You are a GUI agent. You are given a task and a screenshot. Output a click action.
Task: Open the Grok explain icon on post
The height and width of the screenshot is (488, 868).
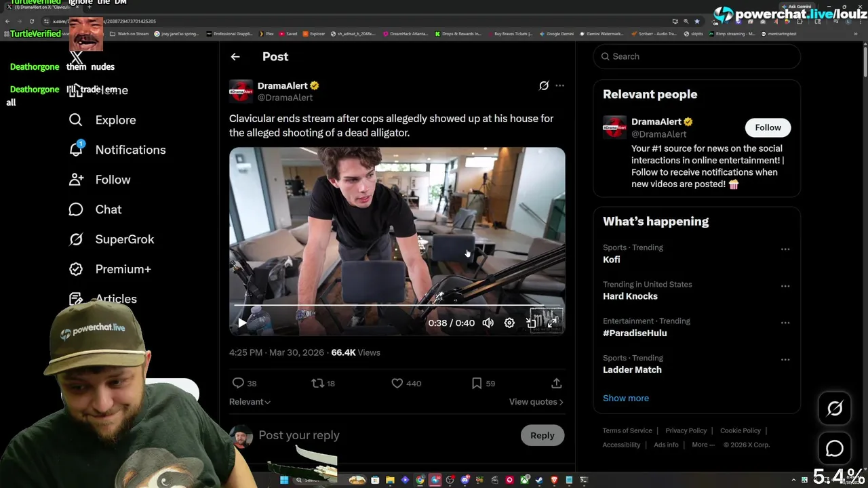click(544, 85)
